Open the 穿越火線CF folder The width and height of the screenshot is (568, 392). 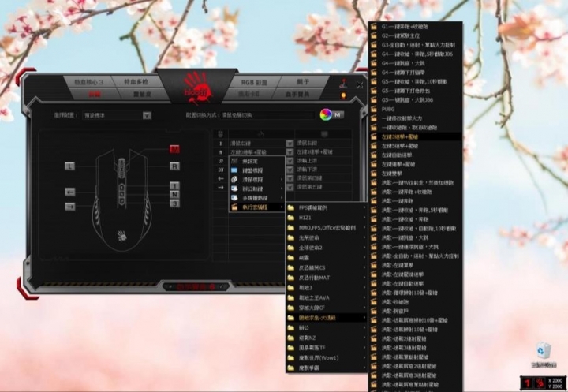click(327, 308)
